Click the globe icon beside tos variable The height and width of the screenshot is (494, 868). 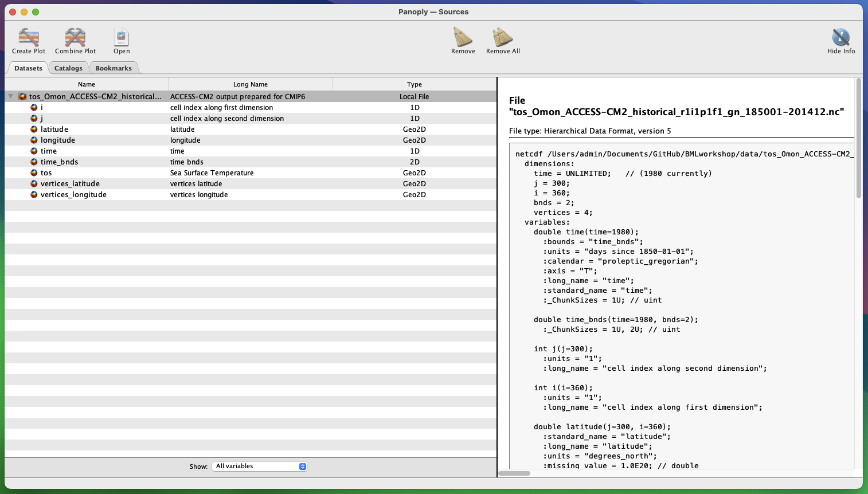point(34,173)
